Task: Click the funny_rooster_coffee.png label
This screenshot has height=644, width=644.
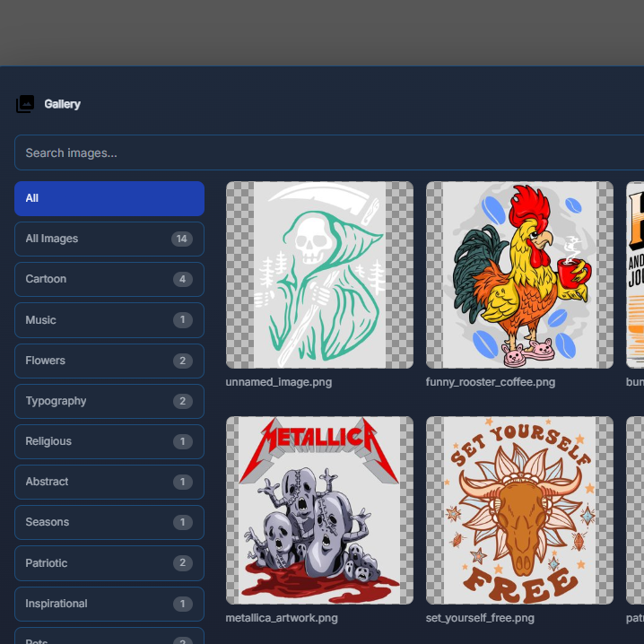Action: point(491,382)
